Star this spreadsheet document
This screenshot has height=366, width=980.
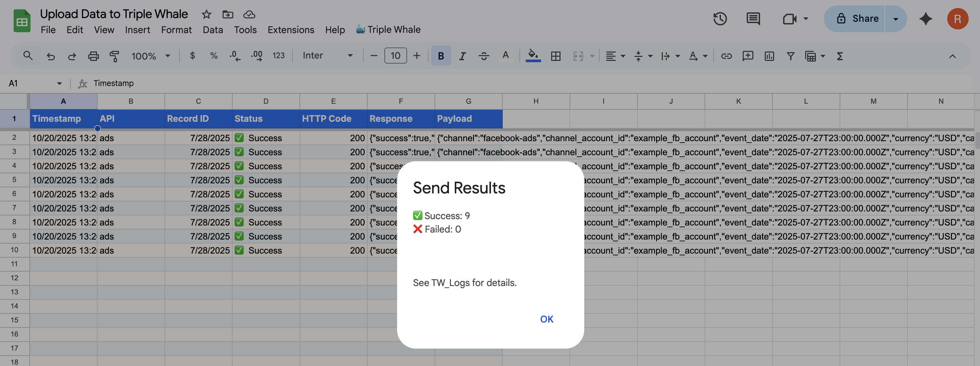click(x=206, y=14)
